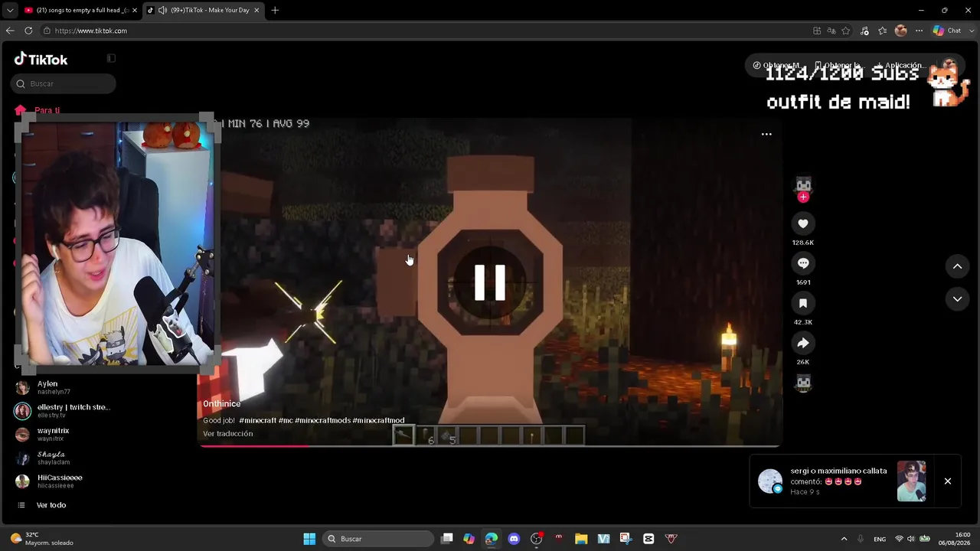Open the browser profile avatar
Image resolution: width=980 pixels, height=551 pixels.
(901, 31)
